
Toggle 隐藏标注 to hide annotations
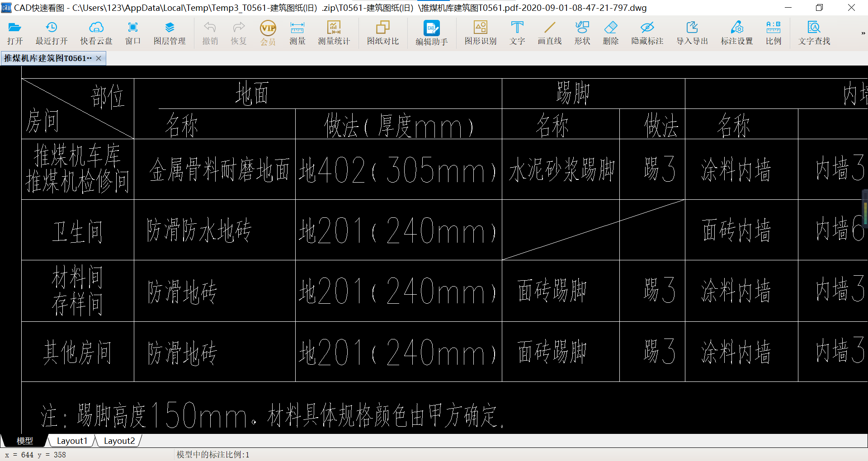coord(647,33)
